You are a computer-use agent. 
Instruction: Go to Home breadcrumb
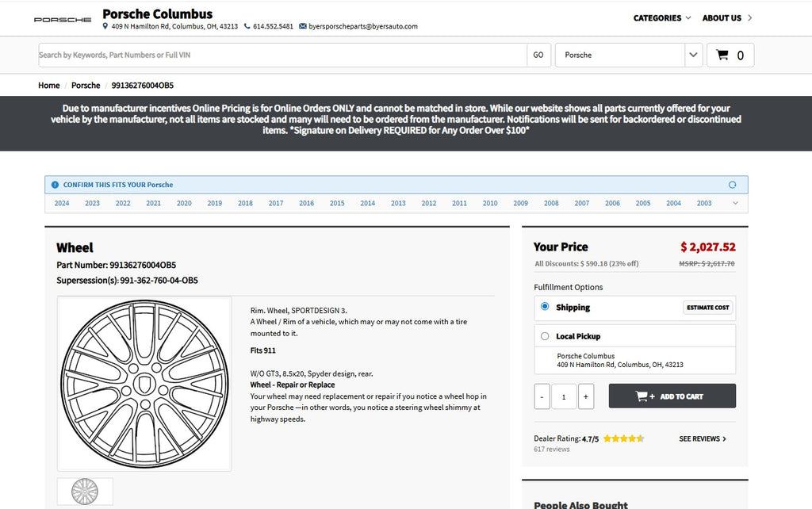tap(48, 86)
